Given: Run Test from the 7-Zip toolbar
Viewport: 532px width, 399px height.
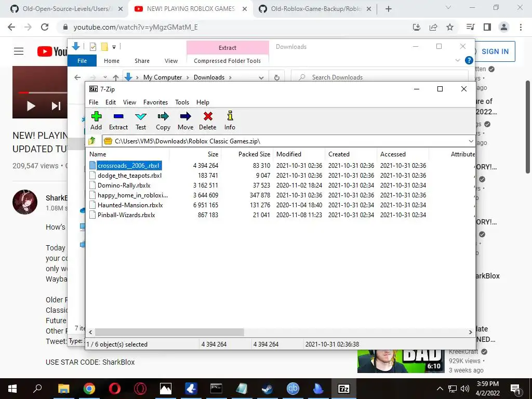Looking at the screenshot, I should tap(141, 121).
